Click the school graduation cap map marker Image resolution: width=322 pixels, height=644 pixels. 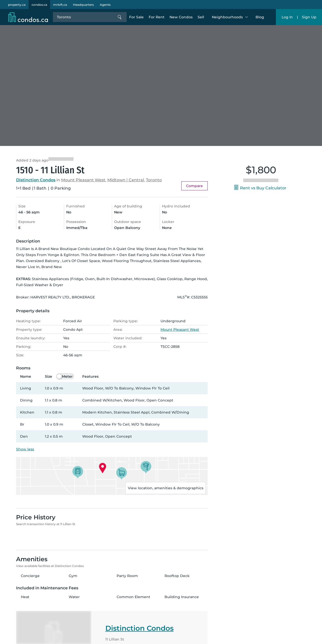[146, 466]
